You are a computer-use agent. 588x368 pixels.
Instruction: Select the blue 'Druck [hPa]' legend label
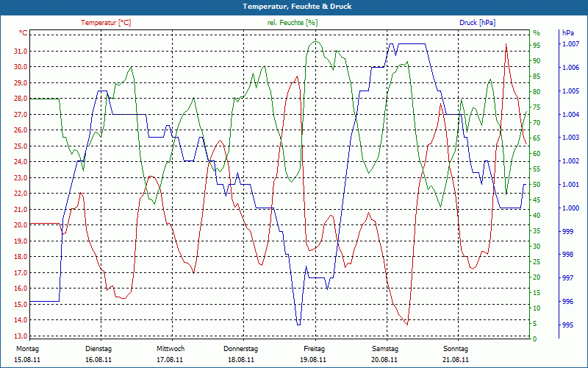pyautogui.click(x=477, y=23)
